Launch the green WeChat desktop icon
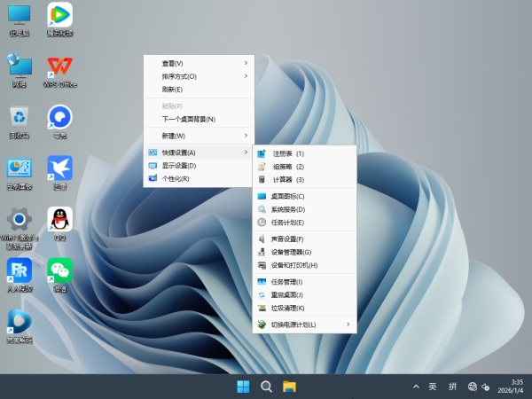Screen dimensions: 532x399 pos(59,271)
